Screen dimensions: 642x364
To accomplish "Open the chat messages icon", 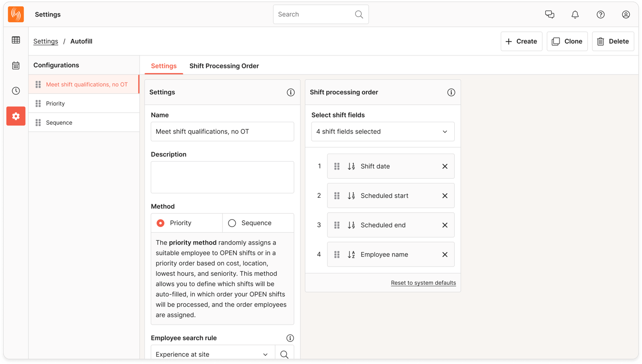I will [550, 15].
